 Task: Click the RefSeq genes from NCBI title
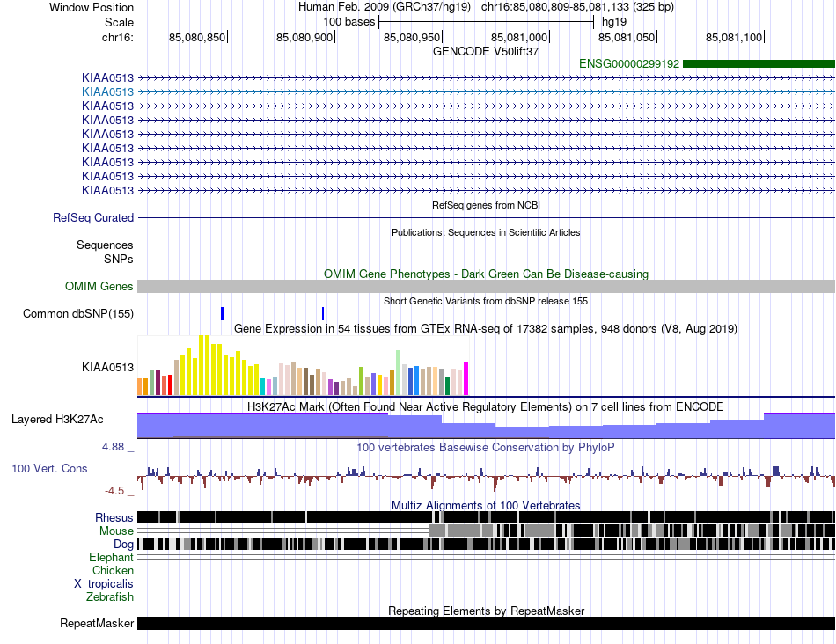pyautogui.click(x=486, y=205)
